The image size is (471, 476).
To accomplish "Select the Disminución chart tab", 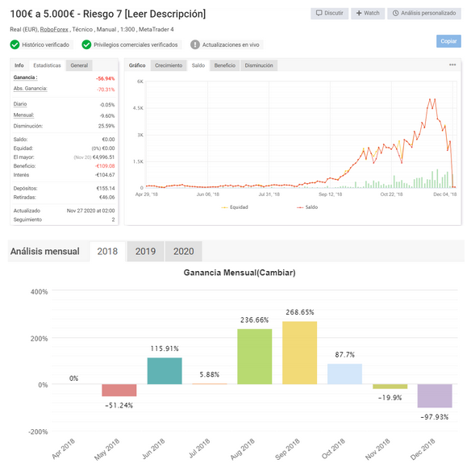I will [259, 65].
